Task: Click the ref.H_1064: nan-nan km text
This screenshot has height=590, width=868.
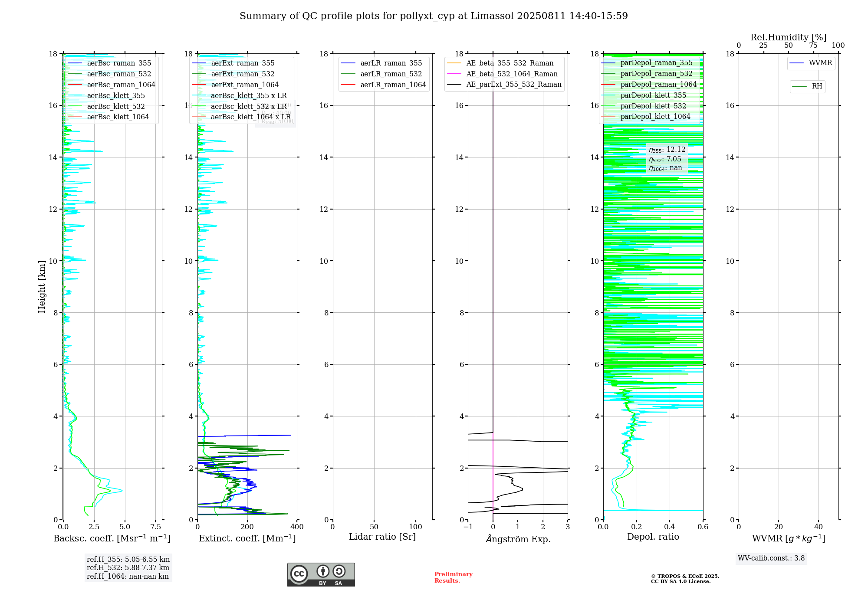Action: click(x=128, y=577)
